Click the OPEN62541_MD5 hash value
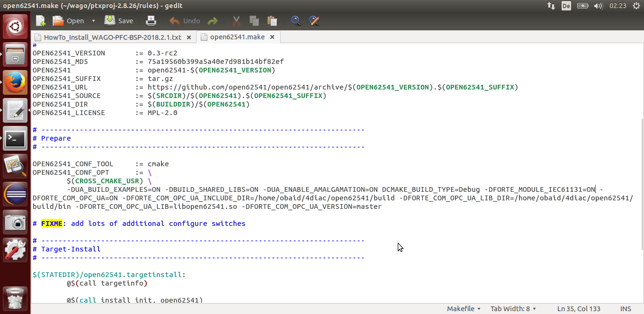 pos(215,62)
